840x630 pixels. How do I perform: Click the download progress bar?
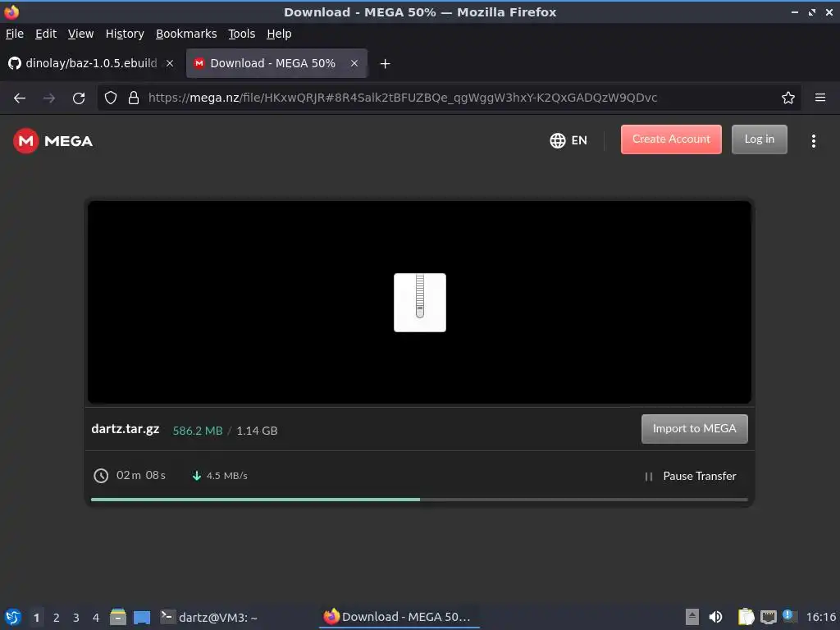(x=419, y=500)
